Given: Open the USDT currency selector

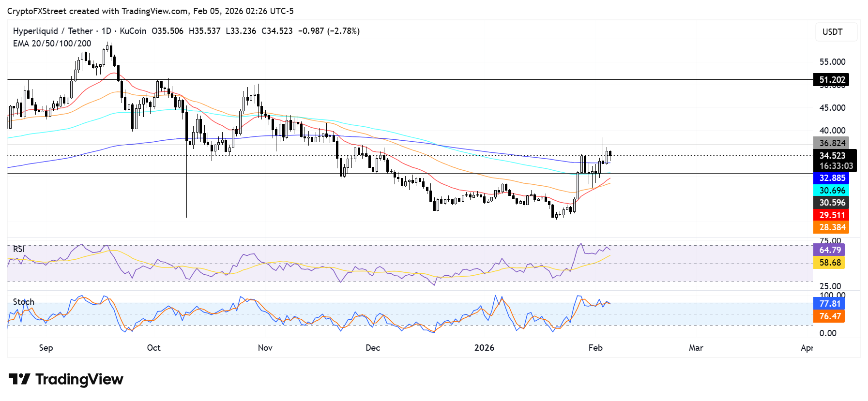Looking at the screenshot, I should pyautogui.click(x=836, y=32).
